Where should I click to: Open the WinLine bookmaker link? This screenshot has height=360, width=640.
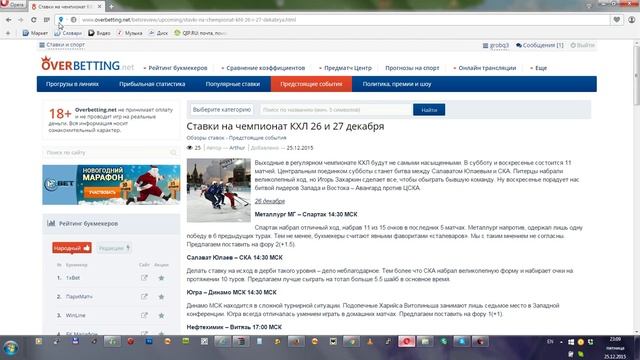(76, 316)
